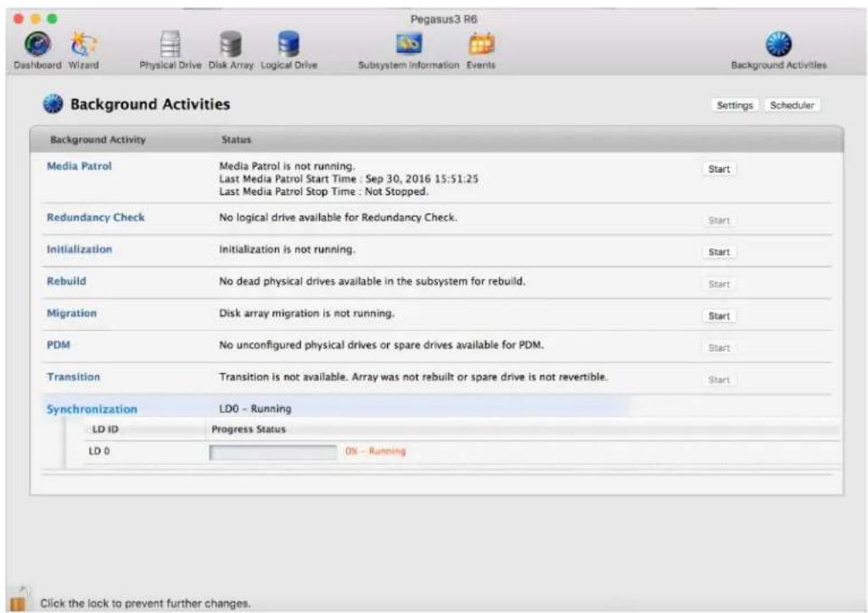Close the Pegasus3 R6 window
The width and height of the screenshot is (868, 613).
click(19, 19)
